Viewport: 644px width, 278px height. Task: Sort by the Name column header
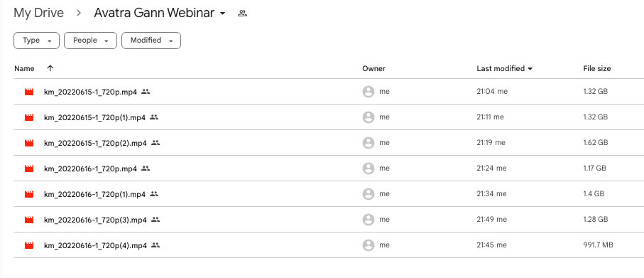24,69
